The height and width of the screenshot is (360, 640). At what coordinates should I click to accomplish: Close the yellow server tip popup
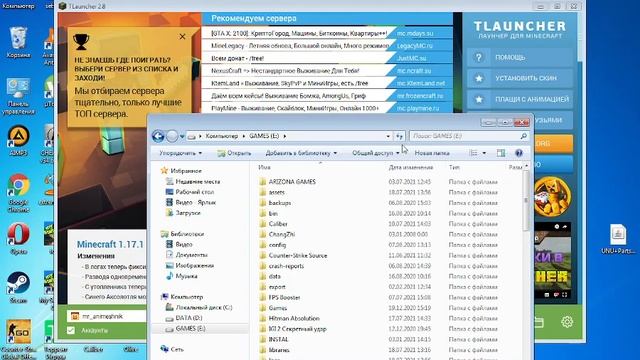pyautogui.click(x=182, y=37)
